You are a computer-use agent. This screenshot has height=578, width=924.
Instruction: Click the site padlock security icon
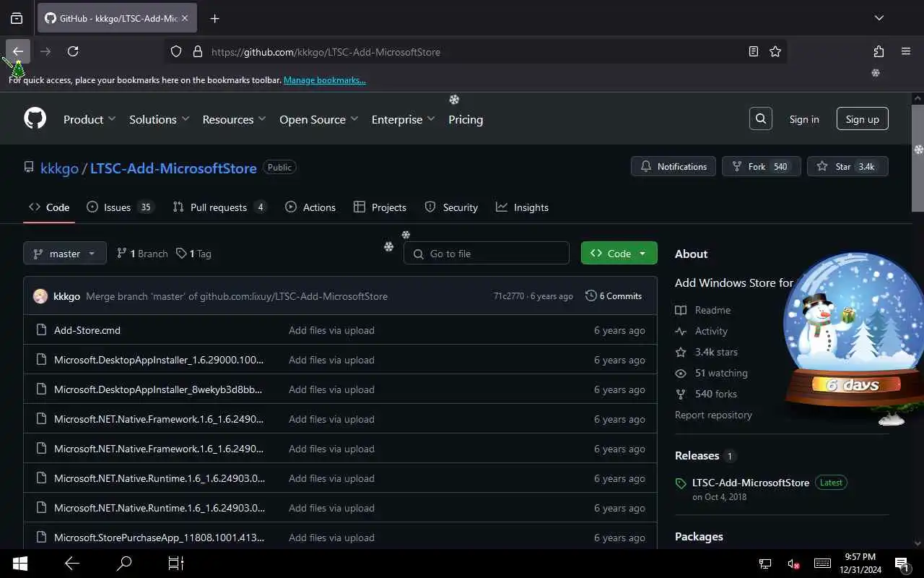click(197, 51)
